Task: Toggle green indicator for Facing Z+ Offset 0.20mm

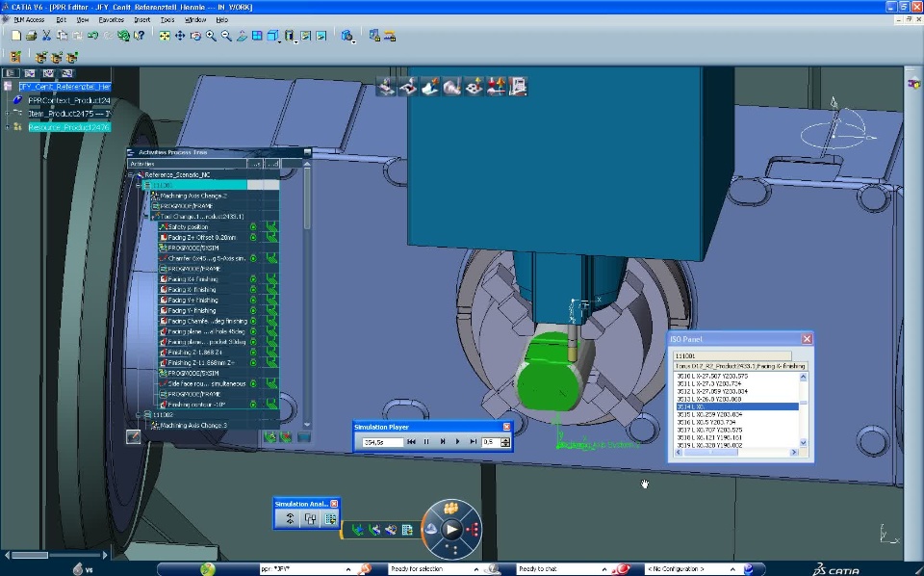Action: pyautogui.click(x=253, y=238)
